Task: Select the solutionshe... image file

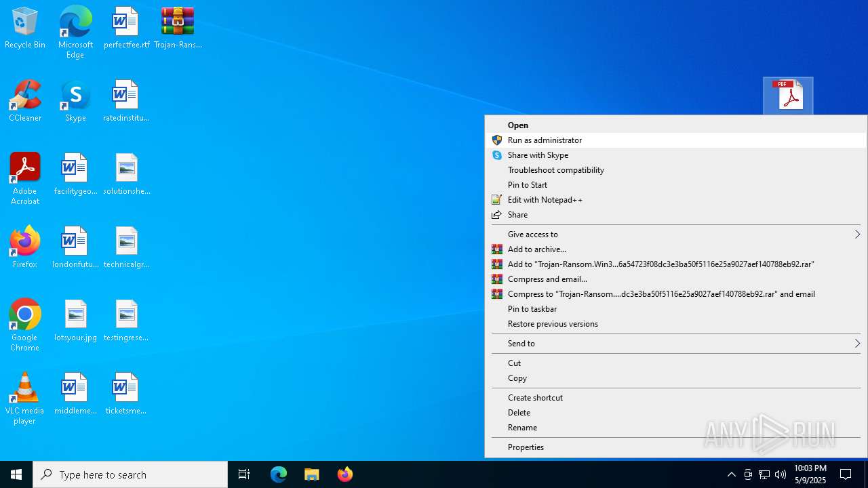Action: (x=126, y=175)
